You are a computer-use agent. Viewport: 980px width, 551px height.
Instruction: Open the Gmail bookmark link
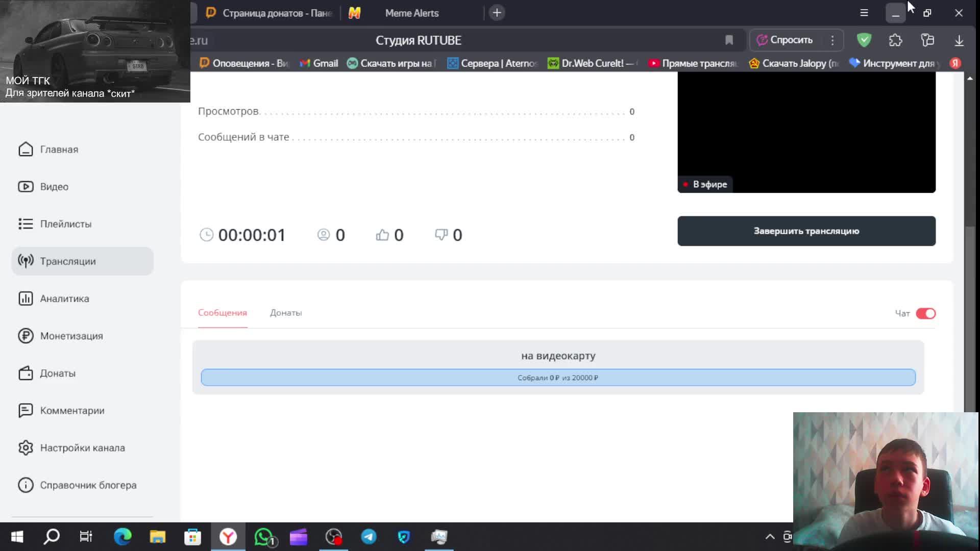[319, 63]
